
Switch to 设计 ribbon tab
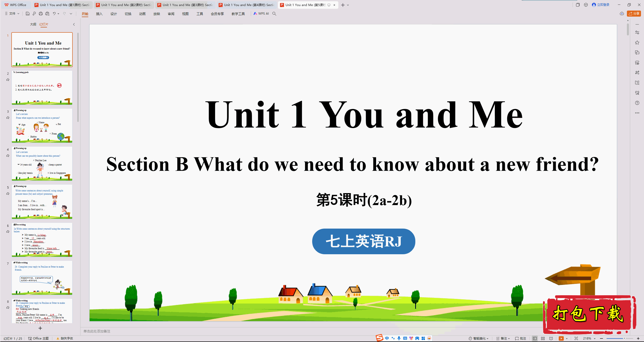coord(113,14)
